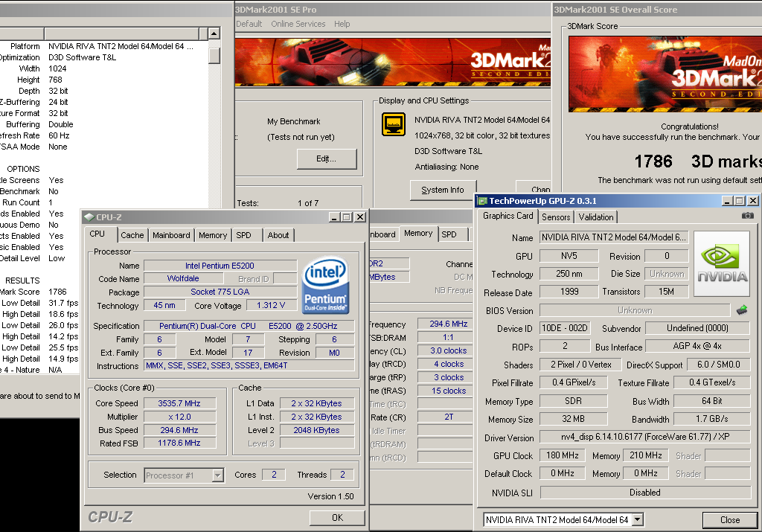Click the Bus Interface AGP 4x @ 4x field
The height and width of the screenshot is (532, 762).
(x=697, y=346)
